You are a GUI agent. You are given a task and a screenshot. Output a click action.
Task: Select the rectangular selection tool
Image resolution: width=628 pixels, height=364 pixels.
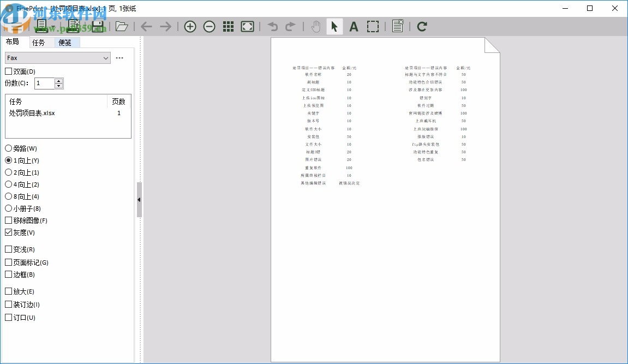373,26
